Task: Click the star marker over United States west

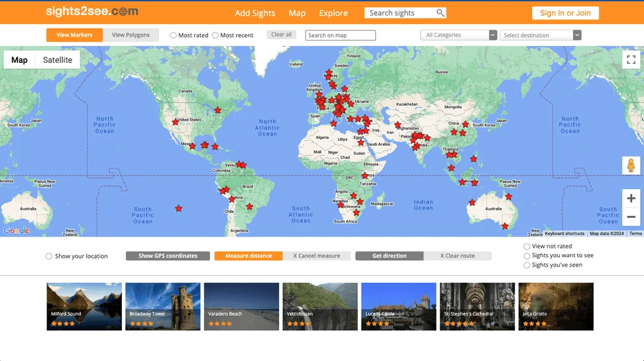Action: coord(175,122)
